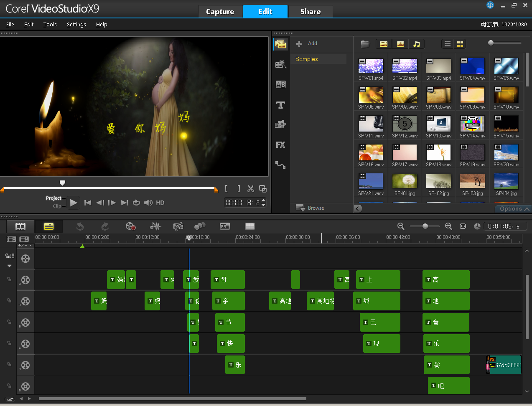
Task: Click the Undo arrow in timeline toolbar
Action: point(80,226)
